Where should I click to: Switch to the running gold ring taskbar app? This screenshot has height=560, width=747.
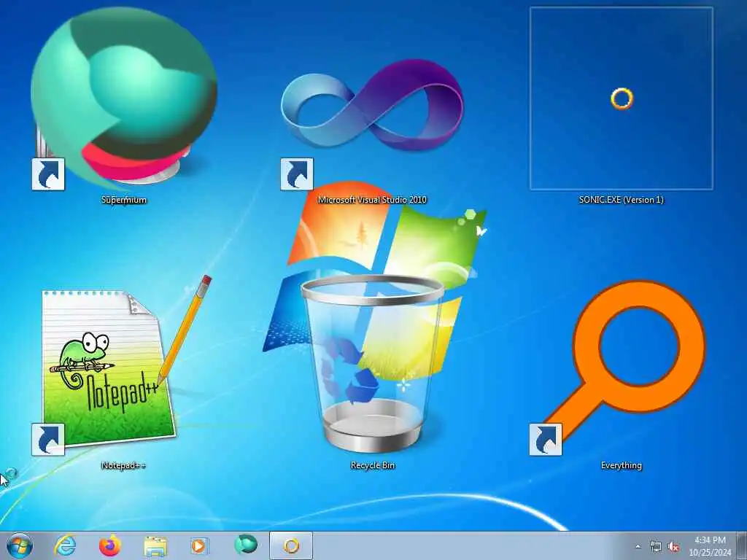pos(291,545)
